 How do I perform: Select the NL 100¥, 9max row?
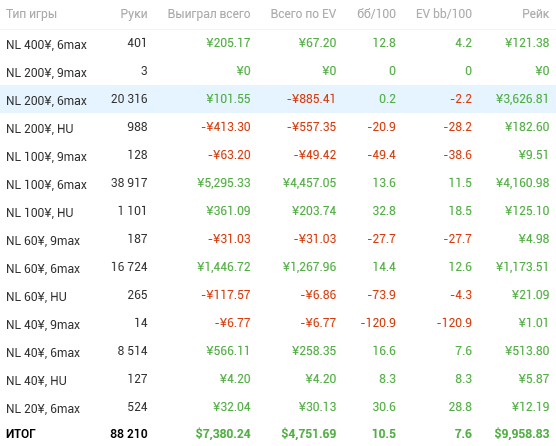pos(278,155)
